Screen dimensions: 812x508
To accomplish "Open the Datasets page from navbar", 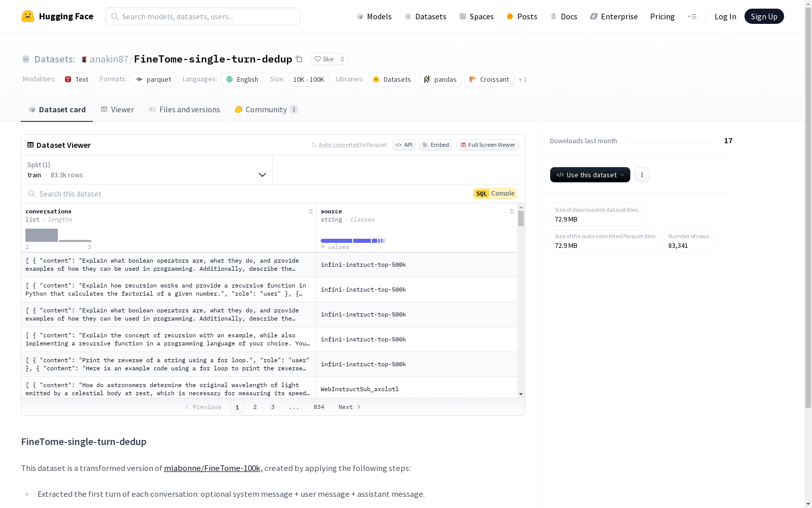I will tap(425, 16).
